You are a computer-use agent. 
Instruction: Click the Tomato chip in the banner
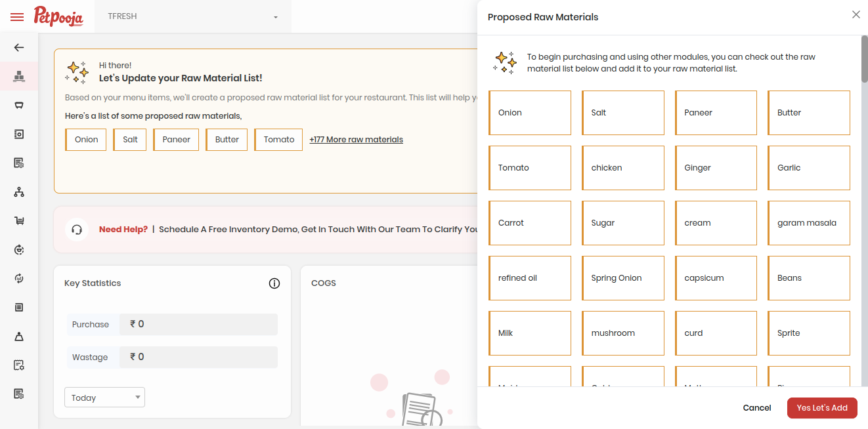(x=278, y=140)
